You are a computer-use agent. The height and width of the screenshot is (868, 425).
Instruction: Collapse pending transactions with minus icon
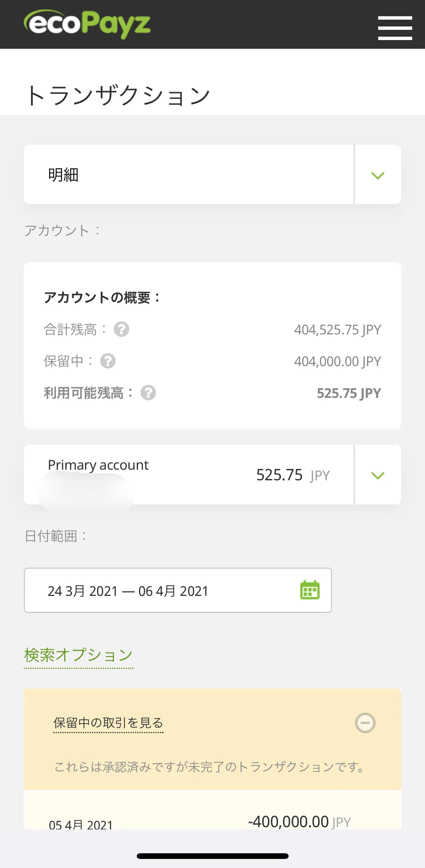coord(365,723)
